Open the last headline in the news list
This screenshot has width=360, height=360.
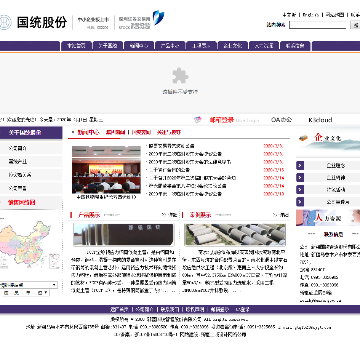pyautogui.click(x=185, y=194)
